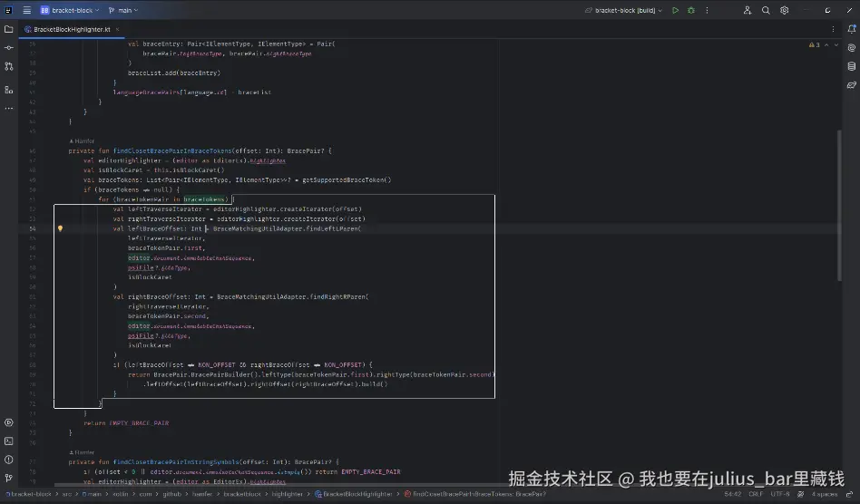Screen dimensions: 860x504
Task: Change UTF-8 file encoding
Action: pyautogui.click(x=780, y=494)
